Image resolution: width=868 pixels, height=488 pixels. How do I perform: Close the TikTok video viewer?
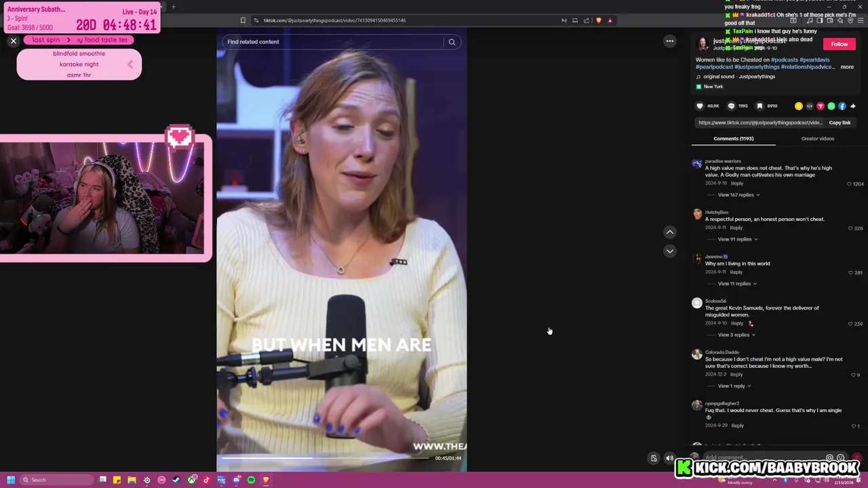[x=13, y=41]
